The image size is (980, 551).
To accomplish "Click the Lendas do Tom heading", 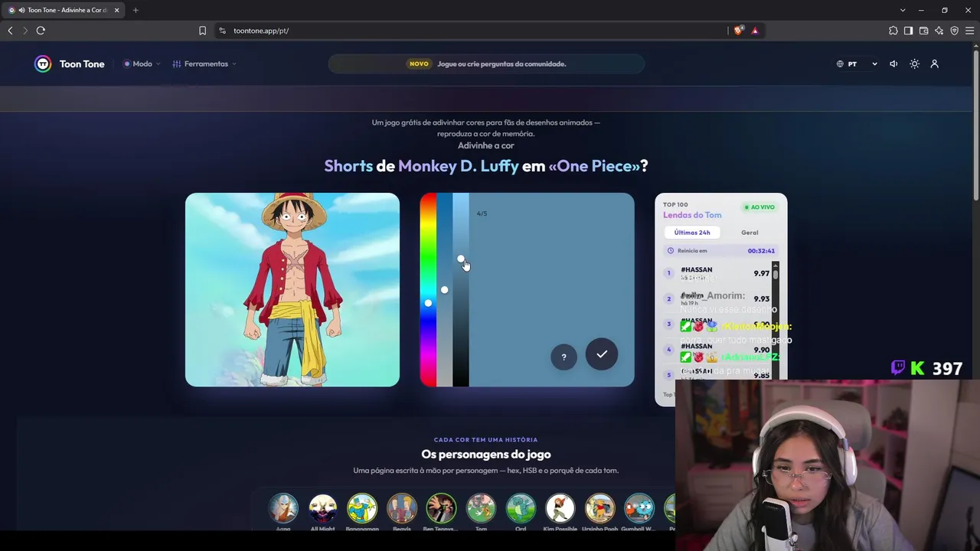I will (x=692, y=215).
